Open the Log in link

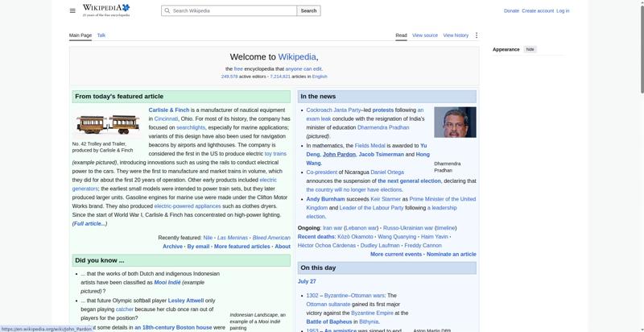[563, 10]
